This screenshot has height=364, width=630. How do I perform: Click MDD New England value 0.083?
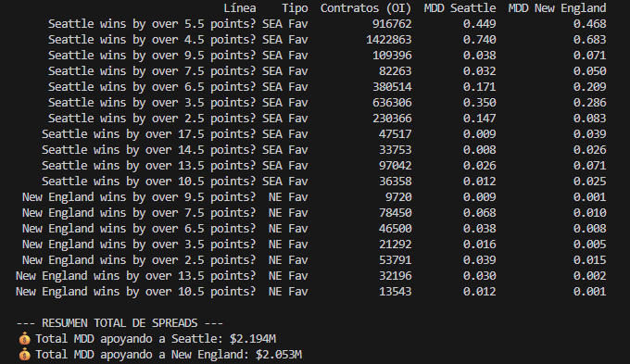(x=589, y=119)
